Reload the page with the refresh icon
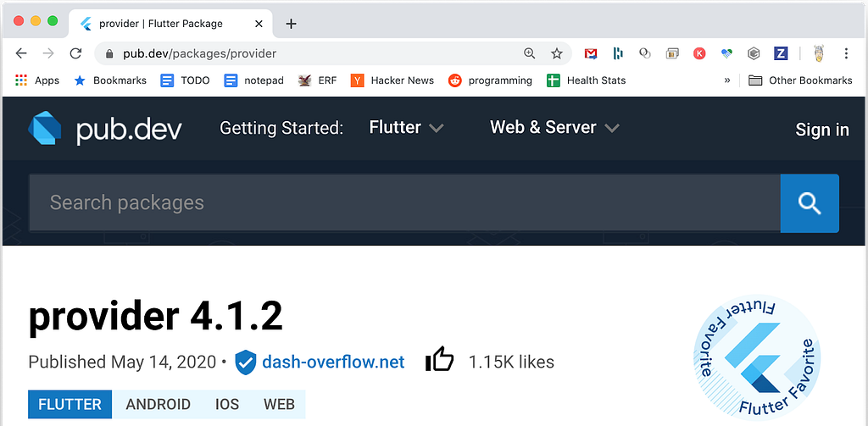 click(75, 53)
